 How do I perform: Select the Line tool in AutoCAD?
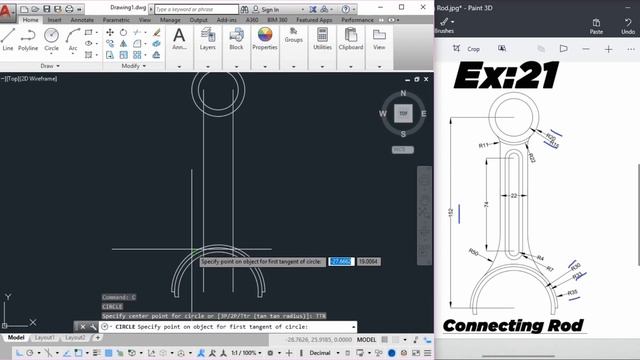tap(8, 40)
